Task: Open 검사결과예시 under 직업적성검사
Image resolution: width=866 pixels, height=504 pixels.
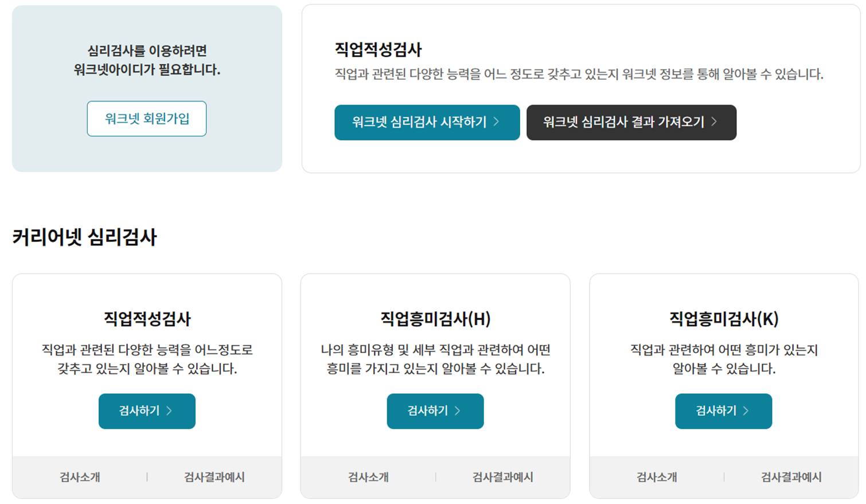Action: pyautogui.click(x=214, y=476)
